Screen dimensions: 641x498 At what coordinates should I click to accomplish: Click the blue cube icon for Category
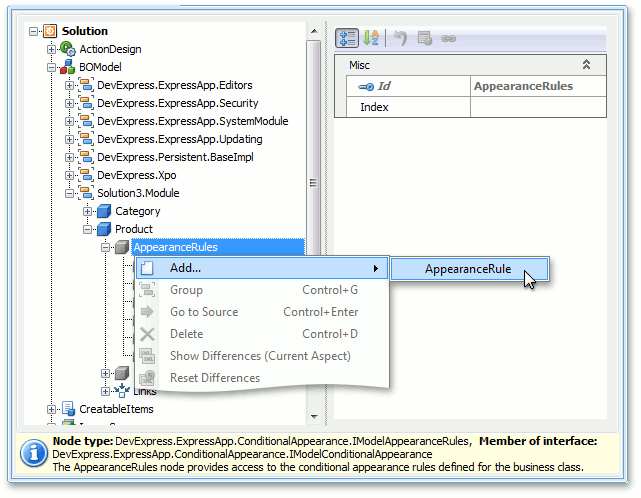pyautogui.click(x=104, y=211)
